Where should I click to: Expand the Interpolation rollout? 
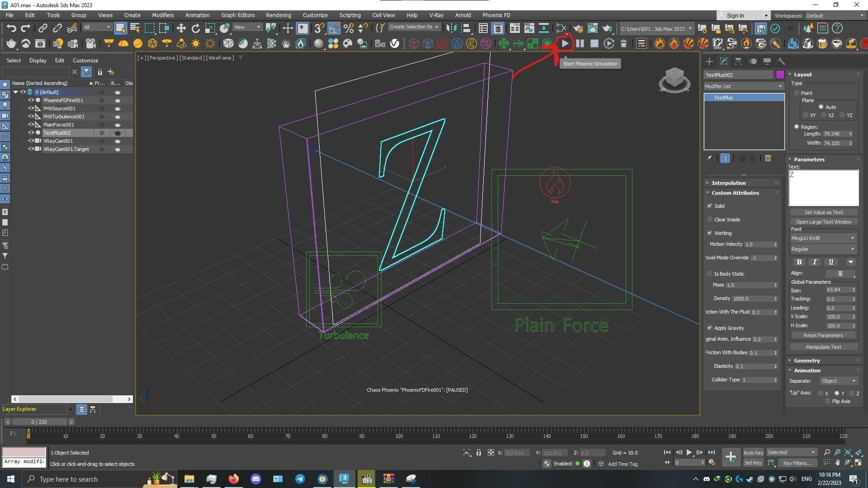click(x=728, y=183)
